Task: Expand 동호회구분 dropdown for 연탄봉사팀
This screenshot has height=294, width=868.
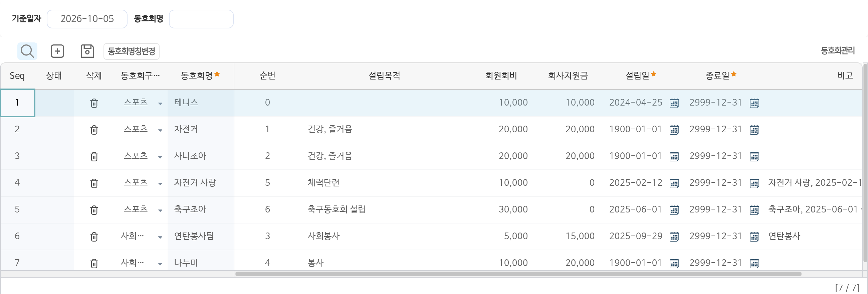Action: [x=160, y=237]
